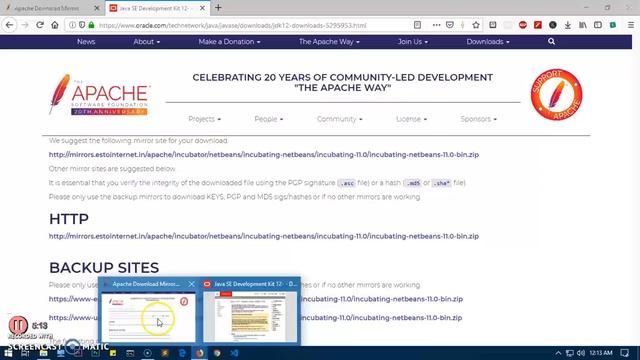Click the netbeans zip link under HTTP heading
The image size is (640, 360).
click(x=264, y=236)
